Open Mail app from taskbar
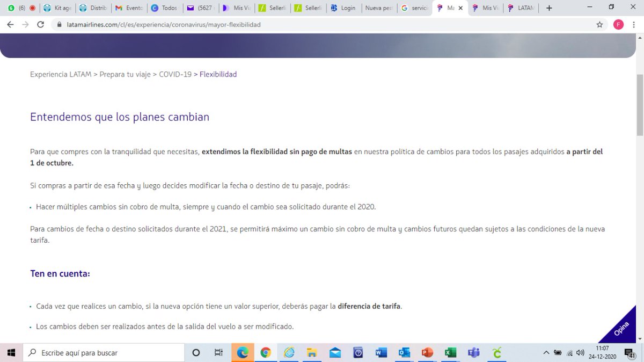644x362 pixels. click(335, 352)
